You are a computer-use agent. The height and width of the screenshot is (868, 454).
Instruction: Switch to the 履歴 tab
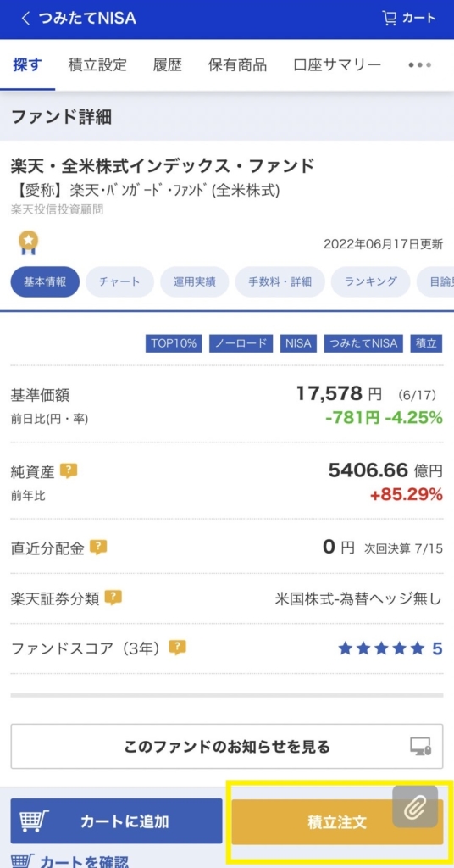(168, 65)
